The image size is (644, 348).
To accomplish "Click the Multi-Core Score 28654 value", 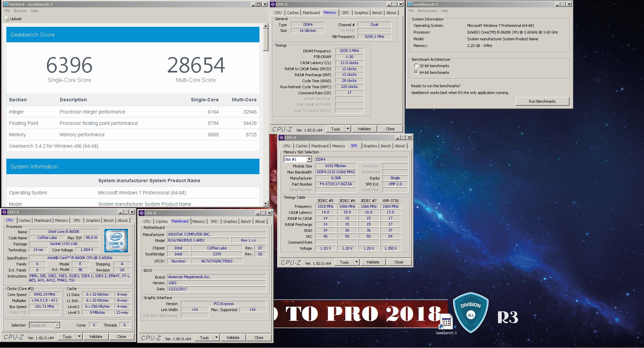I will point(196,65).
